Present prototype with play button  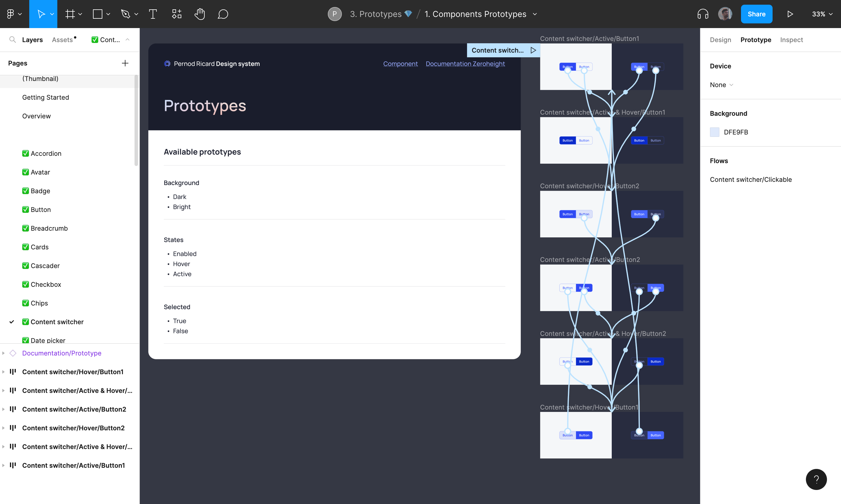click(x=790, y=14)
